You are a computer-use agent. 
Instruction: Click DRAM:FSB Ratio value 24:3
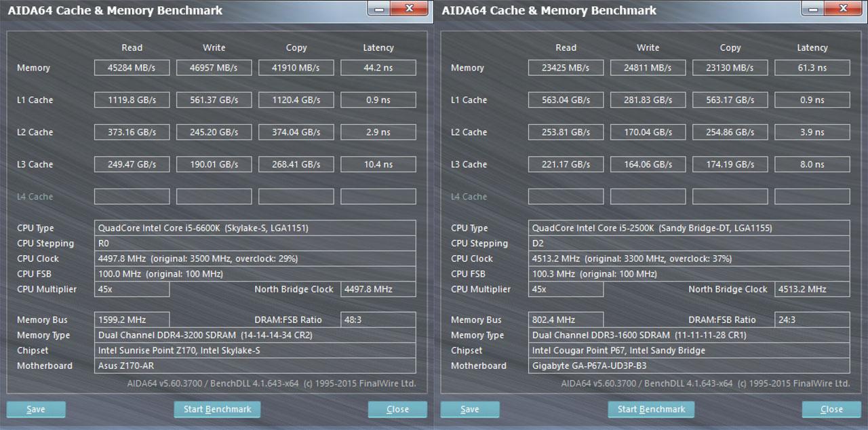[812, 319]
